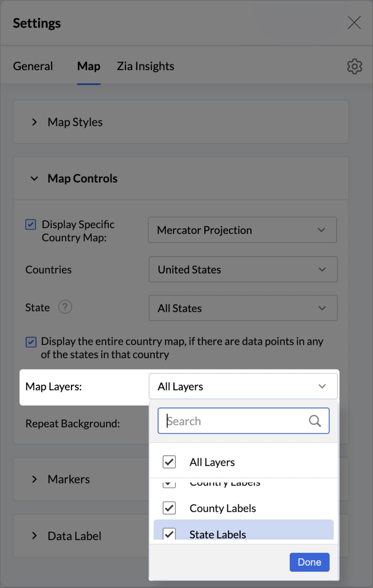Open the United States countries dropdown
This screenshot has height=588, width=373.
coord(243,269)
